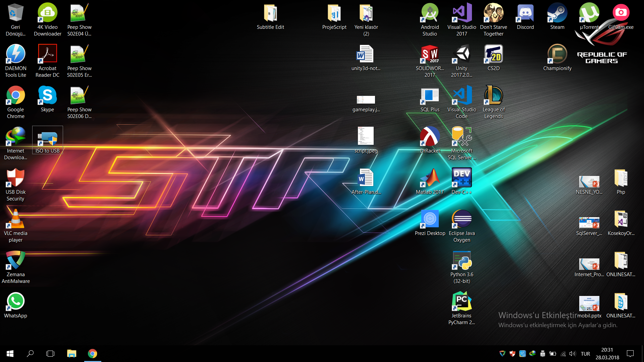
Task: Launch Acrobat Reader DC
Action: [x=47, y=61]
